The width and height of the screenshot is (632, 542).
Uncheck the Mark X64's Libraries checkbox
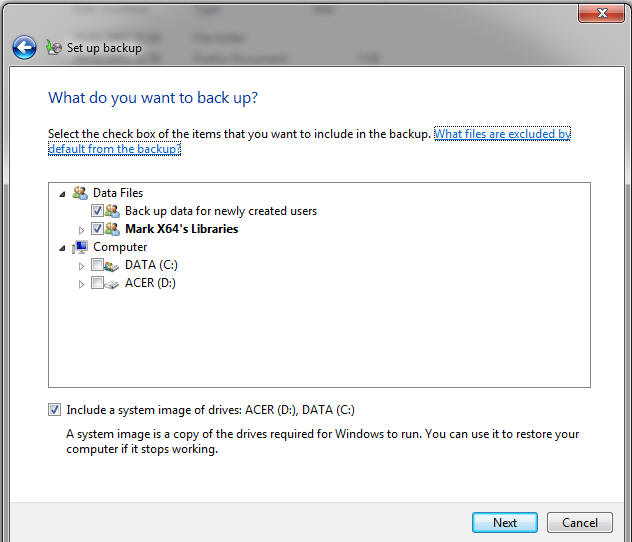click(97, 229)
